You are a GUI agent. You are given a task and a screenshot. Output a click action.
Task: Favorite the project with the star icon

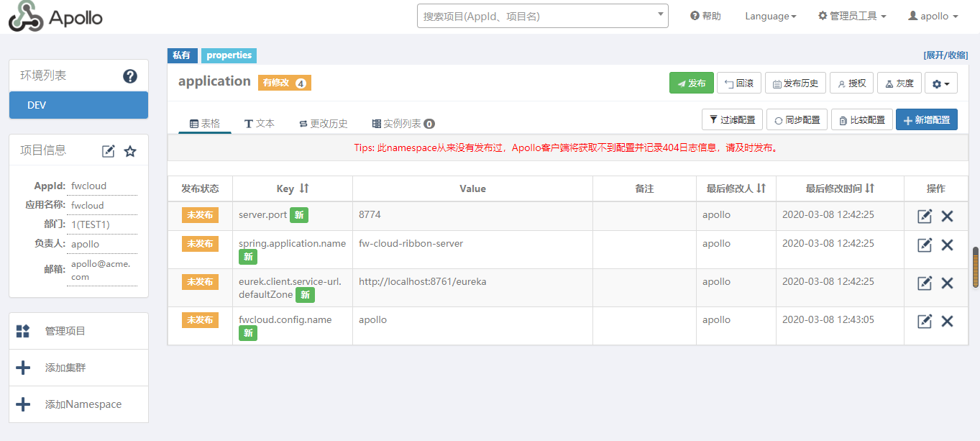[x=130, y=151]
